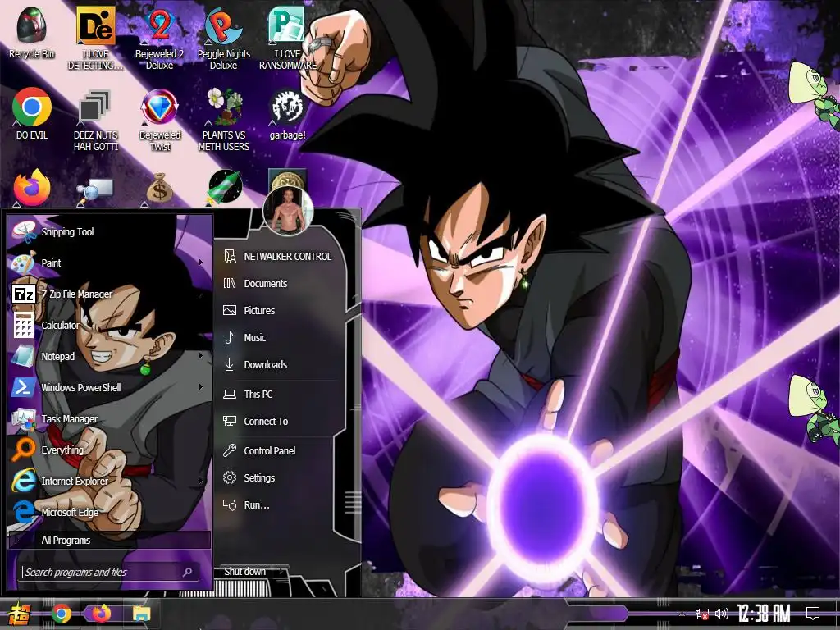Open the 'I LOVE RANSOMWARE' desktop shortcut

[288, 39]
